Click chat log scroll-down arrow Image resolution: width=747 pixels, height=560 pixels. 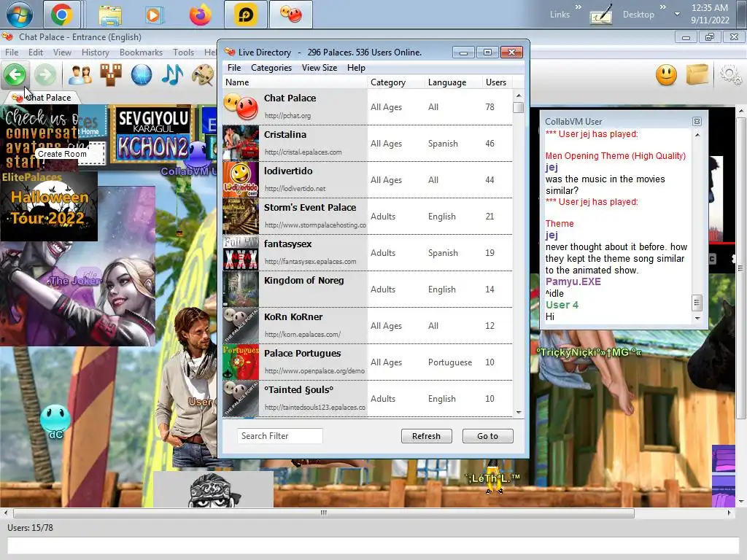click(697, 318)
